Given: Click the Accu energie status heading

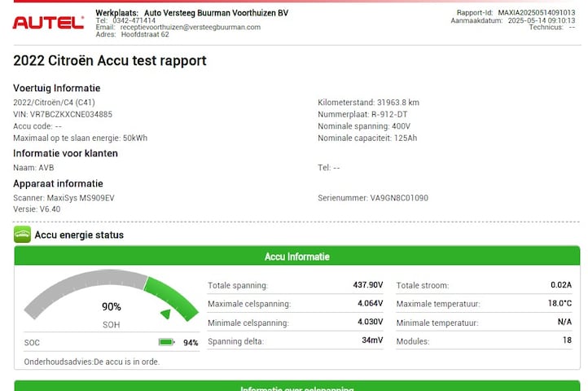Looking at the screenshot, I should click(79, 235).
